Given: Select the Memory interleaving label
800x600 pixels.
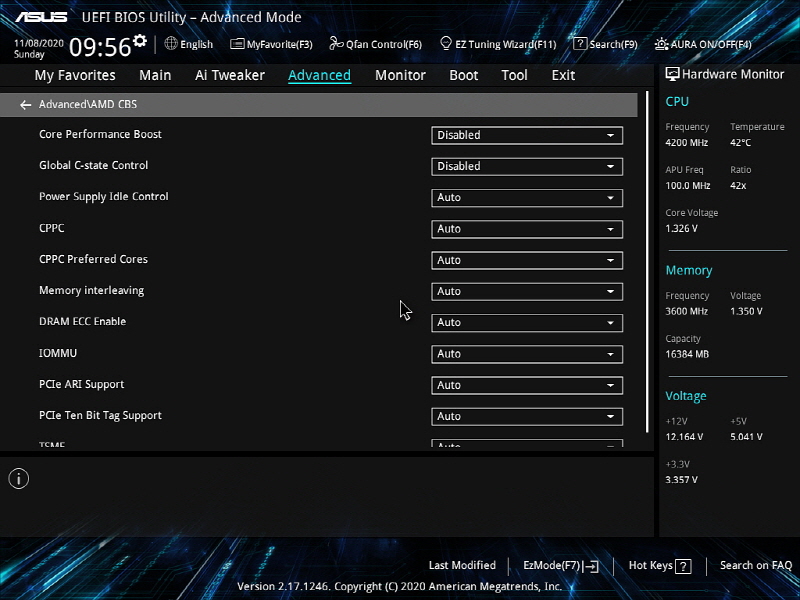Looking at the screenshot, I should point(91,290).
